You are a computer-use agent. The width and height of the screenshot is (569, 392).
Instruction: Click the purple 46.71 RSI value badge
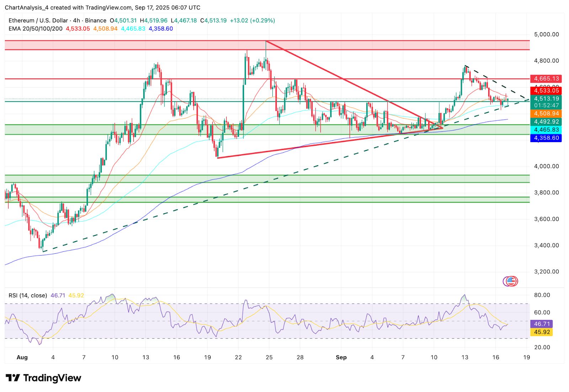[x=541, y=324]
